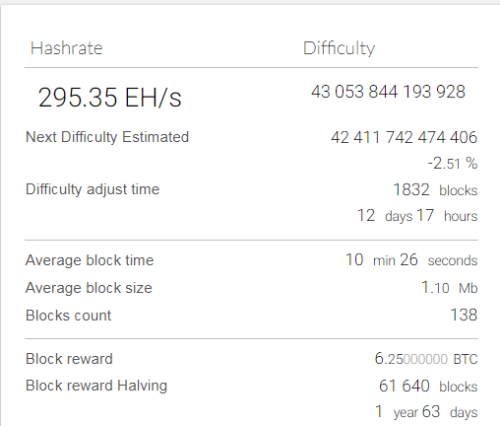Screen dimensions: 500x426
Task: Click the Average block time label
Action: tap(90, 260)
